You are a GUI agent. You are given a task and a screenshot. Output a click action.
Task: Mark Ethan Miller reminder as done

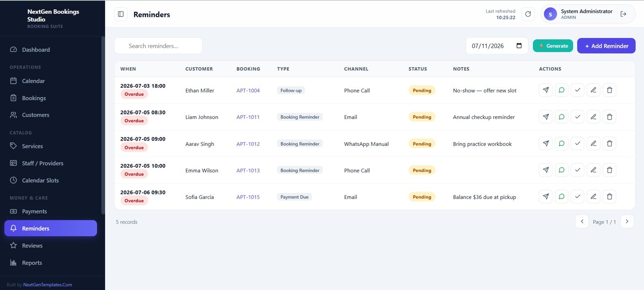[578, 90]
